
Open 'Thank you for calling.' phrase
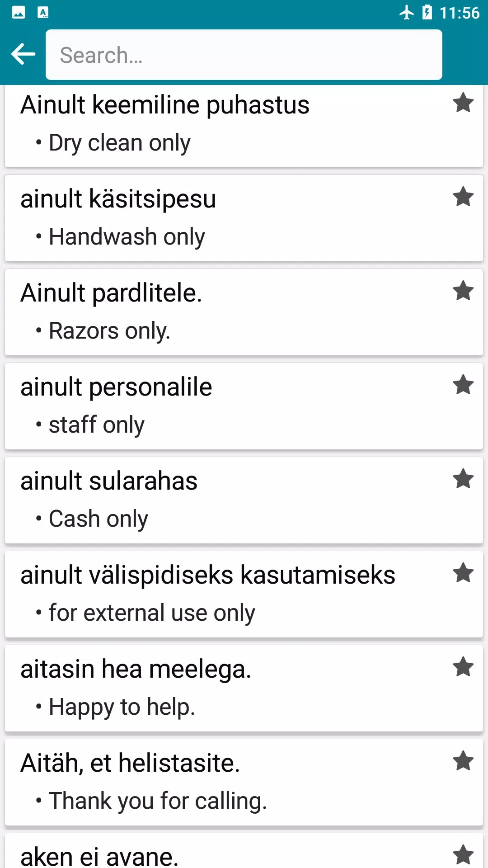pyautogui.click(x=158, y=801)
